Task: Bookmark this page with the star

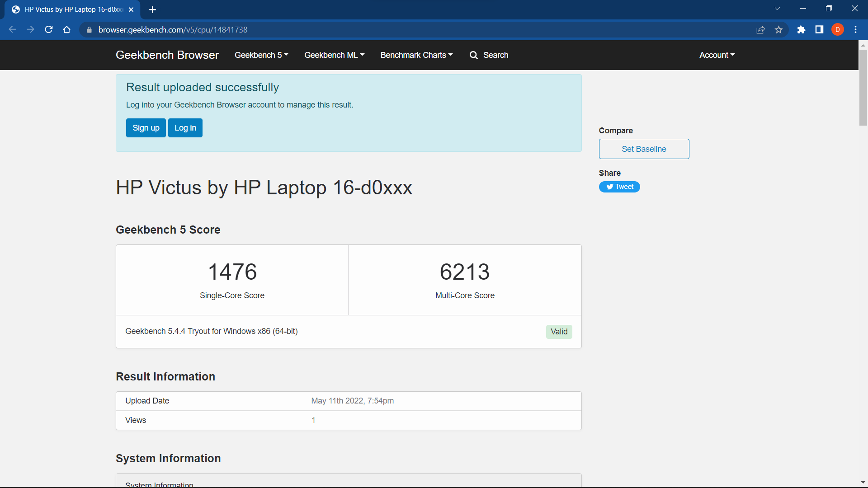Action: coord(778,30)
